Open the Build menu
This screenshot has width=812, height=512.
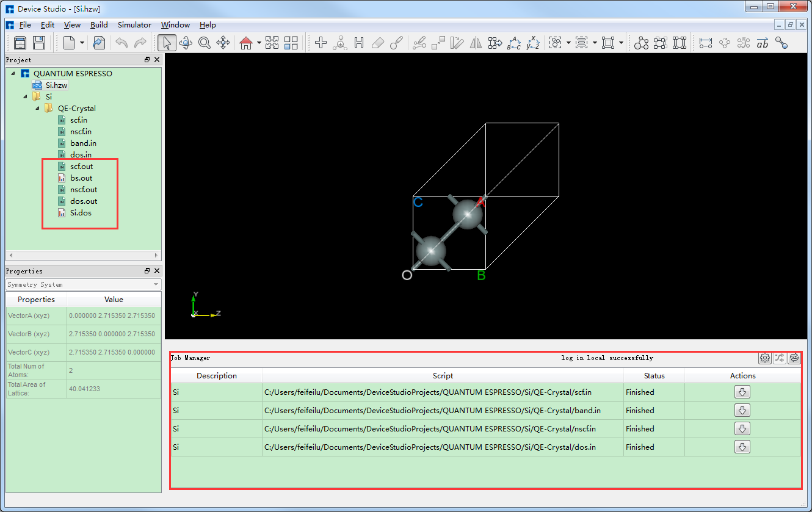coord(99,25)
